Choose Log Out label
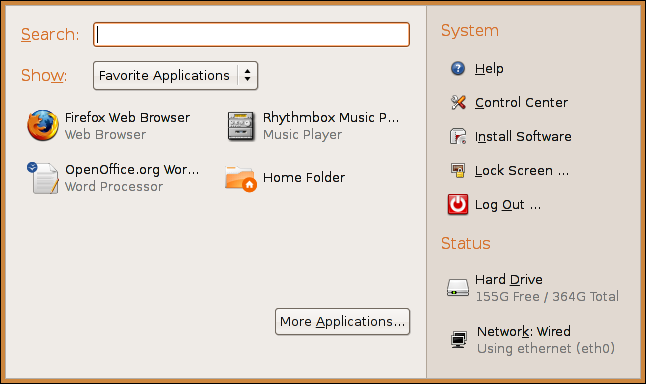This screenshot has width=646, height=384. point(508,204)
